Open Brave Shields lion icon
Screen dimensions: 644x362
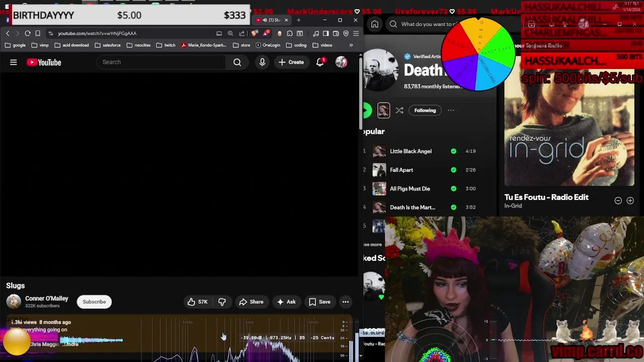click(254, 33)
